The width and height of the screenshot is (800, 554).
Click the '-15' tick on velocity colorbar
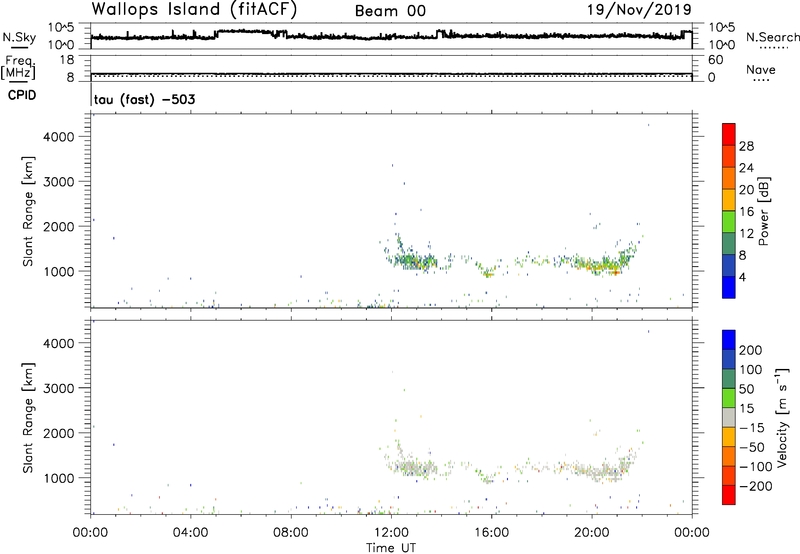coord(752,428)
